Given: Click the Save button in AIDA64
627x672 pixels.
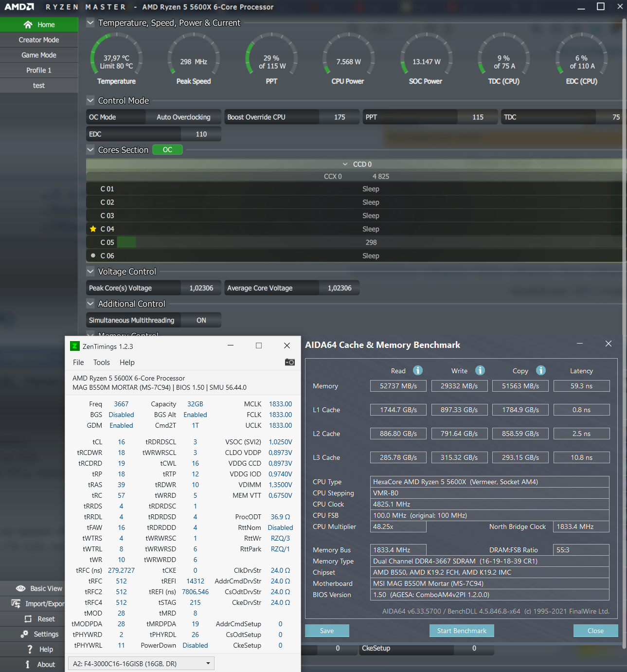Looking at the screenshot, I should [327, 631].
